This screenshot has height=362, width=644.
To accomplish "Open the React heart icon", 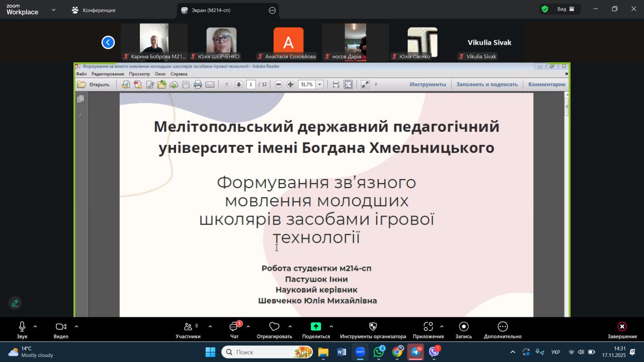I will pos(274,327).
